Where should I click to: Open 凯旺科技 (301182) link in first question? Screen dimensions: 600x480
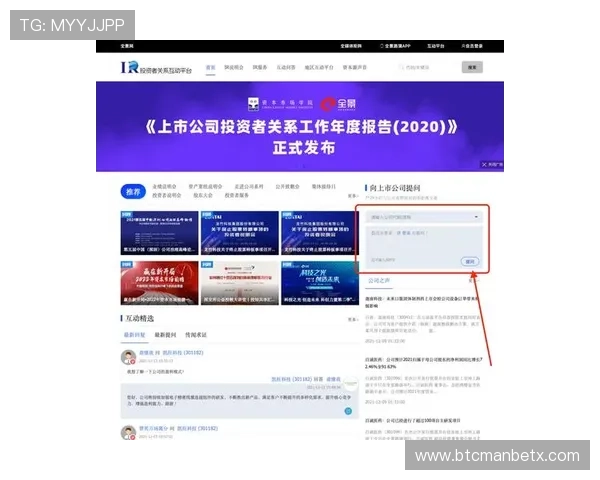pyautogui.click(x=183, y=353)
